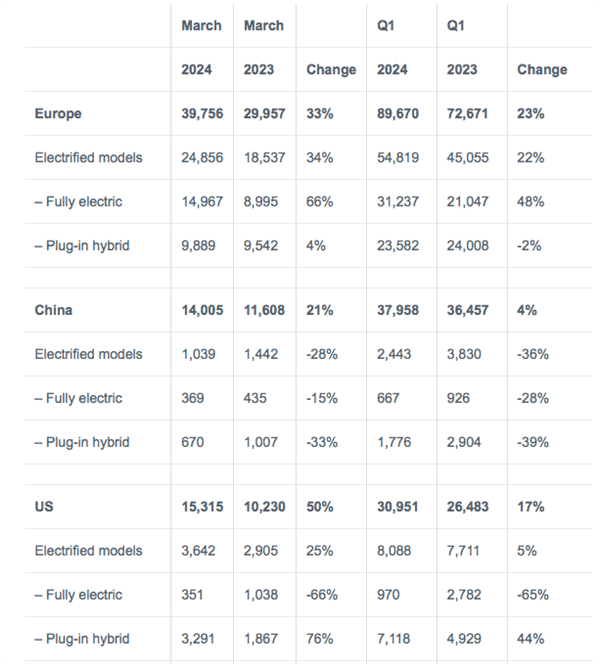
Task: Click the -65% change cell
Action: [534, 595]
